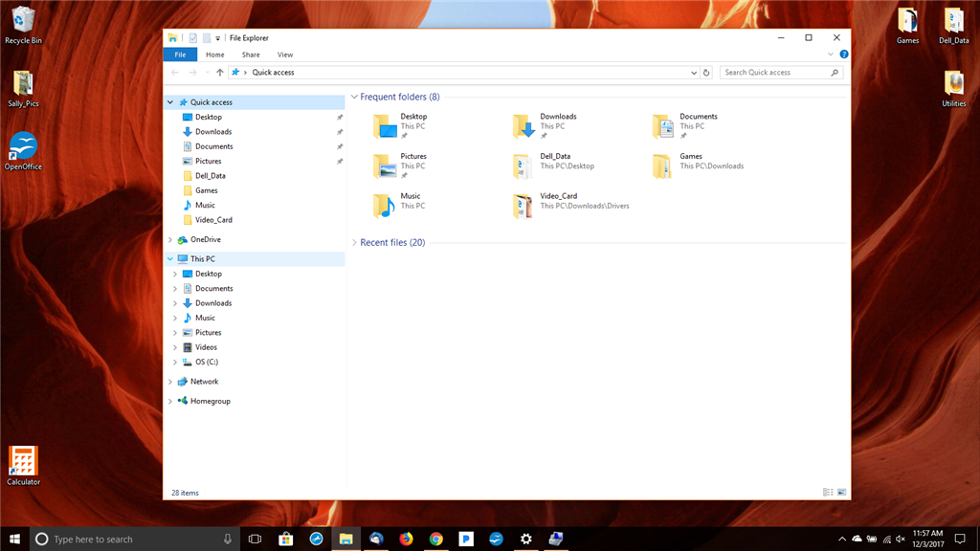Toggle pin on Desktop in Quick access
The image size is (980, 551).
340,117
